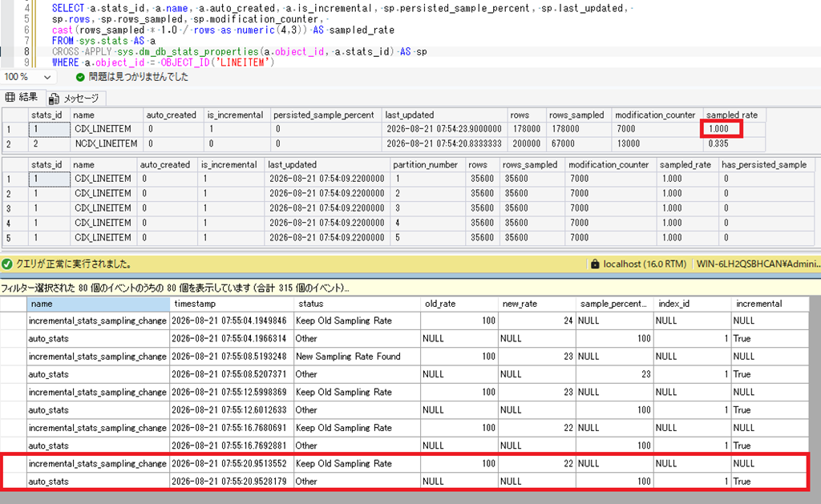Click the green query-succeeded status icon

(x=6, y=264)
